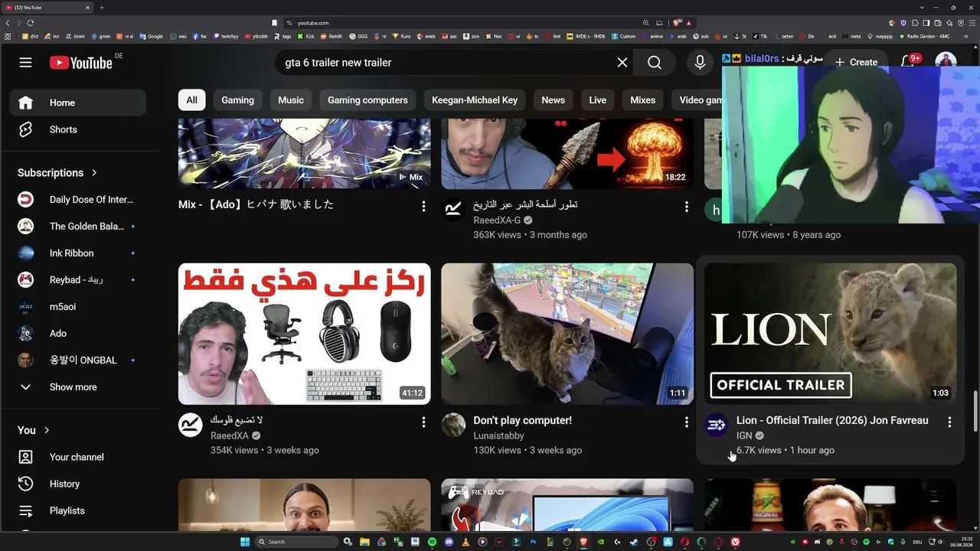
Task: Focus the youtube.com address bar
Action: tap(459, 23)
